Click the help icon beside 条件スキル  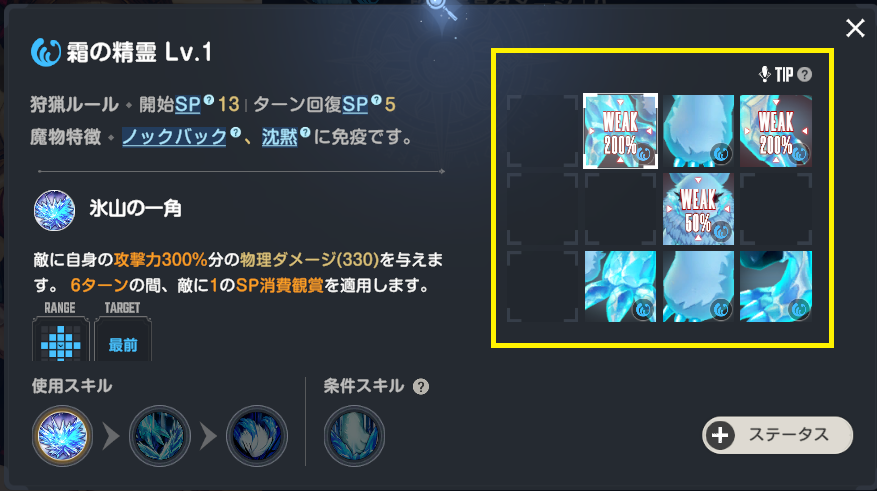[x=421, y=386]
